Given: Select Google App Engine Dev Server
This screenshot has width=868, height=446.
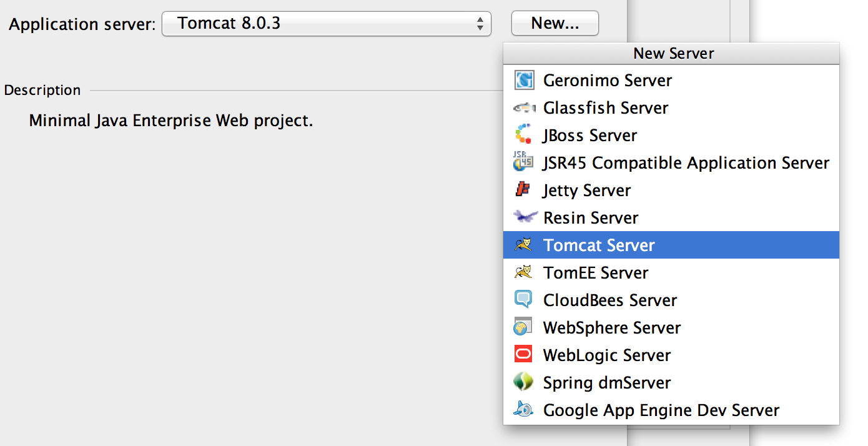Looking at the screenshot, I should [661, 410].
